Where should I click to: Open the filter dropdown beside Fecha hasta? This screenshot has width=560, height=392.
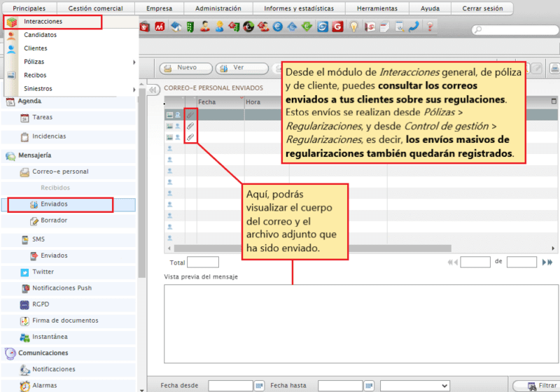(x=414, y=386)
